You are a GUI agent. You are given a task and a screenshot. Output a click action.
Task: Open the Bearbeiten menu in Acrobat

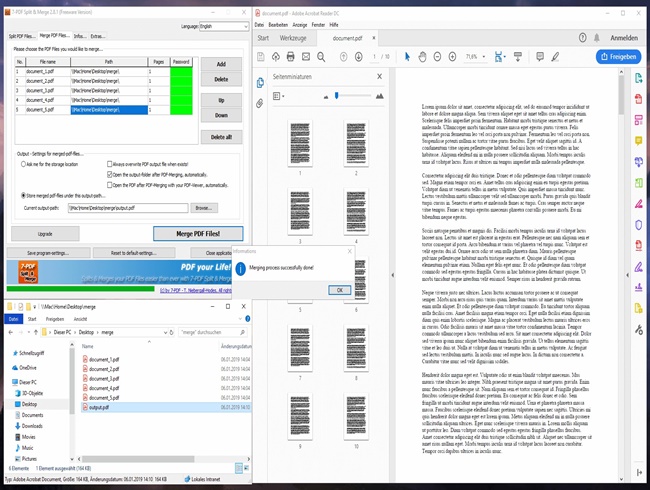coord(278,25)
